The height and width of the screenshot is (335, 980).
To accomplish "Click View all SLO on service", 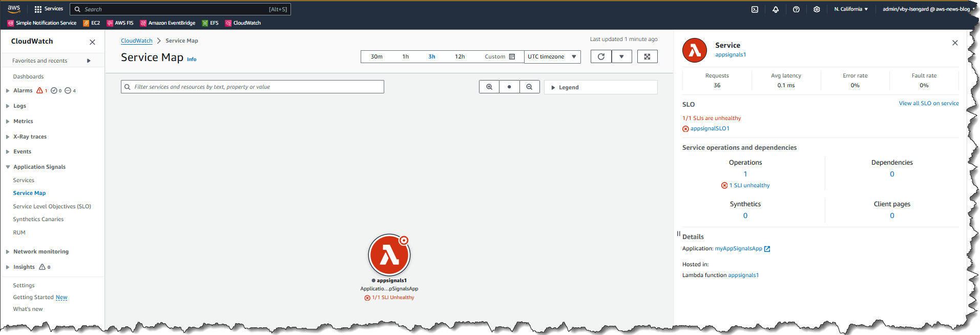I will point(929,103).
